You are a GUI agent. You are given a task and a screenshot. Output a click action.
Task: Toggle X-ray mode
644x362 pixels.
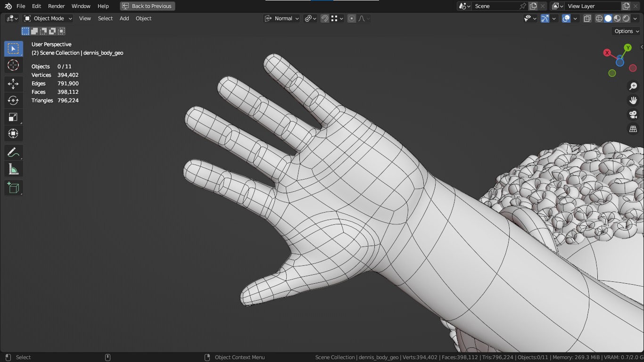587,18
